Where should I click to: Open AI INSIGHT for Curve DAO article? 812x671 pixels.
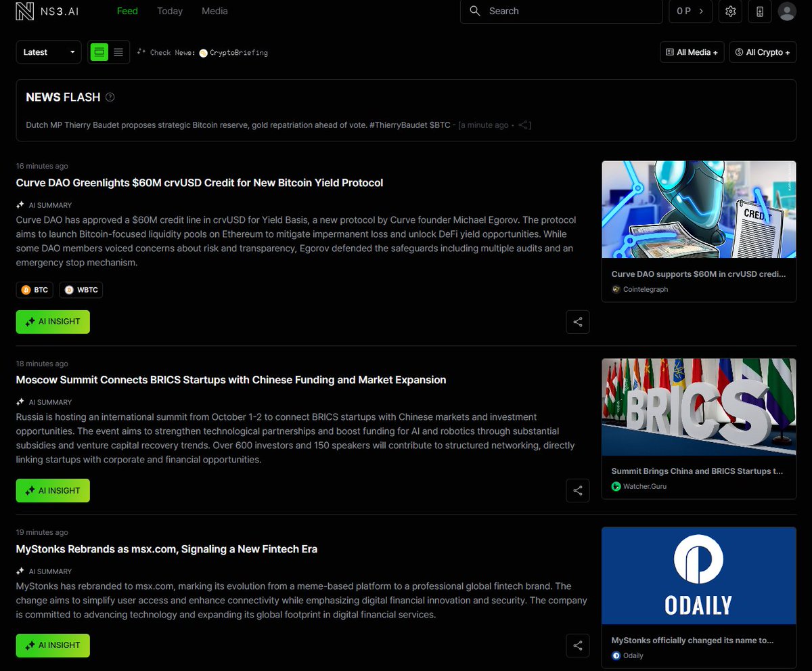coord(53,322)
